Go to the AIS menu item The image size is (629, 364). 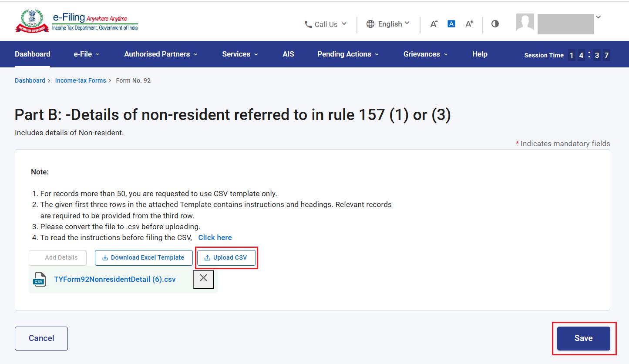(288, 54)
